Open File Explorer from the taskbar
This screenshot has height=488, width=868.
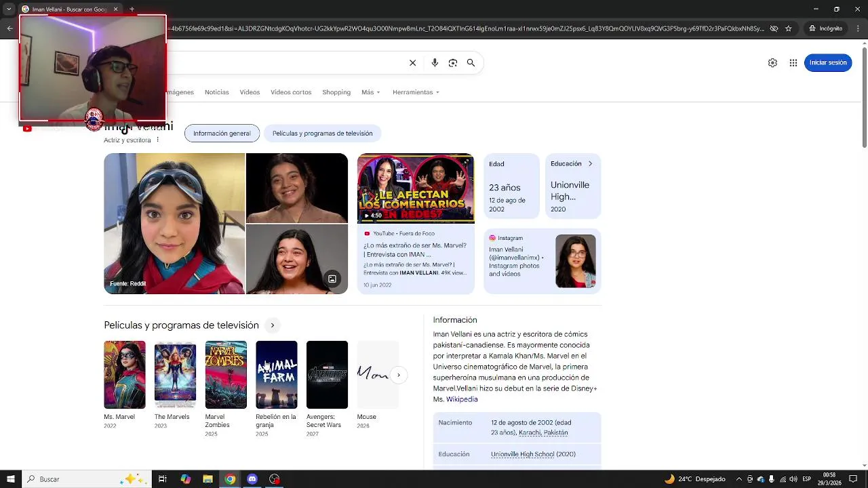(208, 479)
